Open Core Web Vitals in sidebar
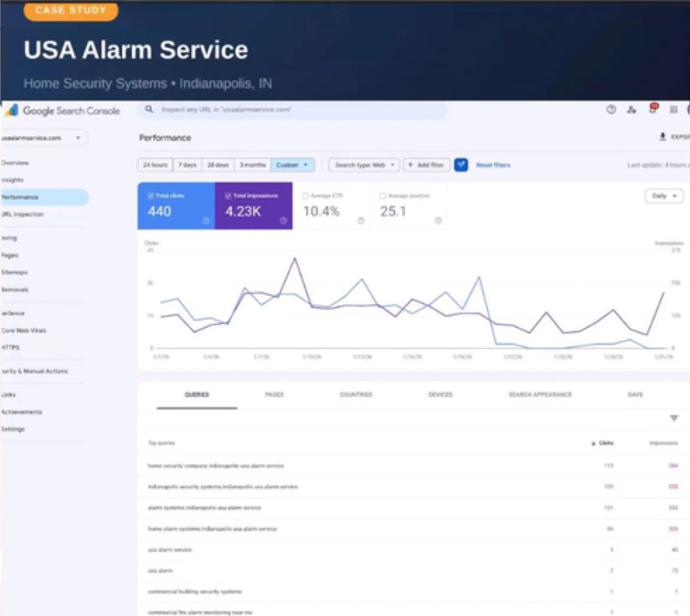Image resolution: width=690 pixels, height=616 pixels. [24, 330]
